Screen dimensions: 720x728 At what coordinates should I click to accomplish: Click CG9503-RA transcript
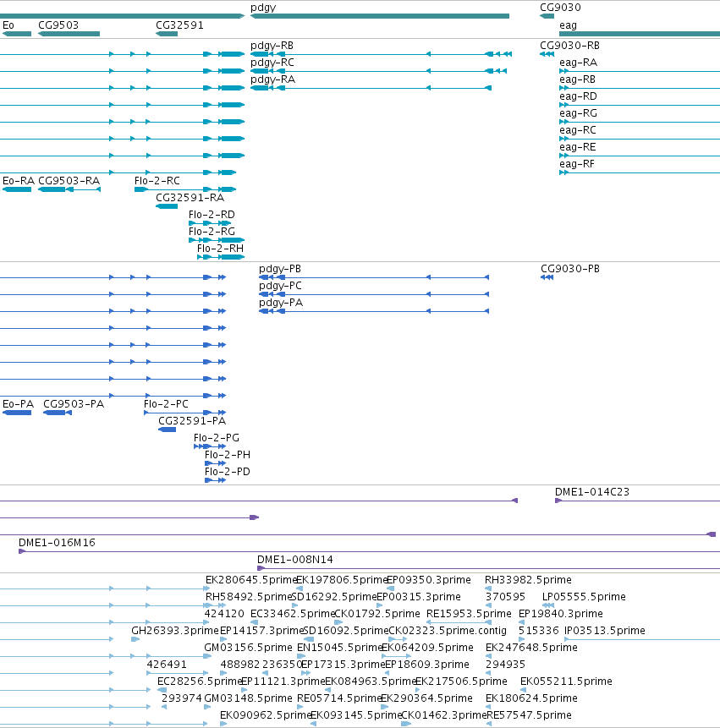click(x=69, y=189)
